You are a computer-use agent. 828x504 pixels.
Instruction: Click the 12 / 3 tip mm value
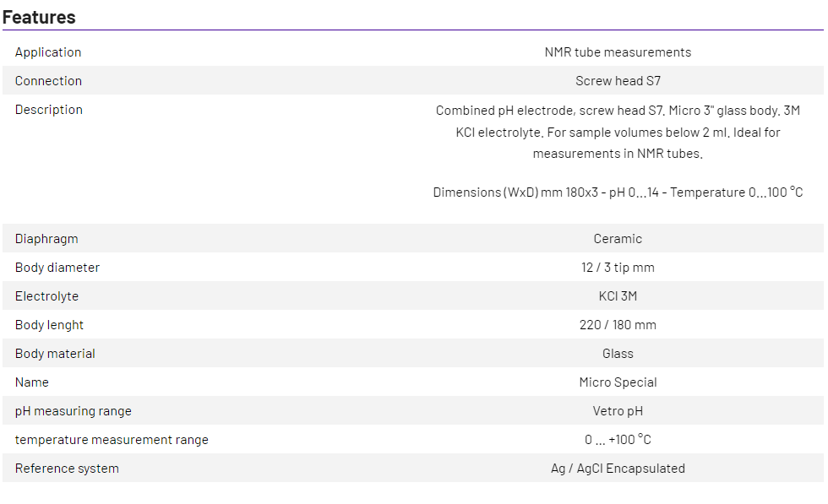click(x=618, y=268)
